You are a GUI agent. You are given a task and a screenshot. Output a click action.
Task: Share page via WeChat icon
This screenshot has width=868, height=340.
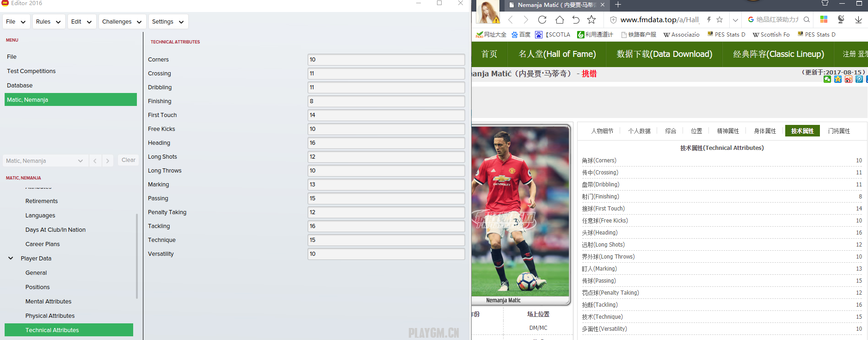point(827,79)
